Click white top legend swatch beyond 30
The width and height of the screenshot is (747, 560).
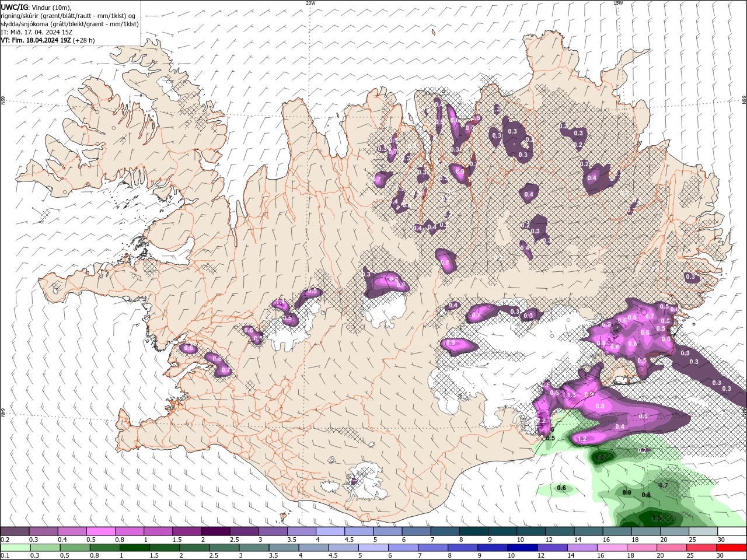732,531
